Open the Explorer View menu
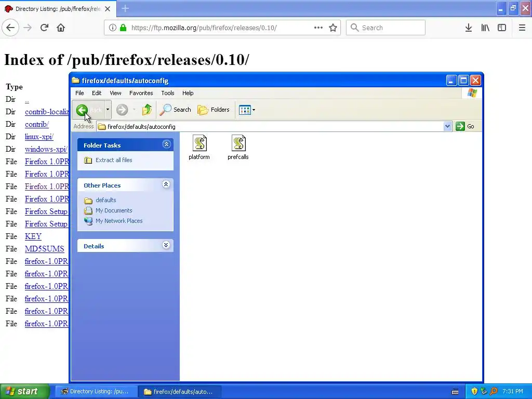Viewport: 532px width, 399px height. coord(115,93)
